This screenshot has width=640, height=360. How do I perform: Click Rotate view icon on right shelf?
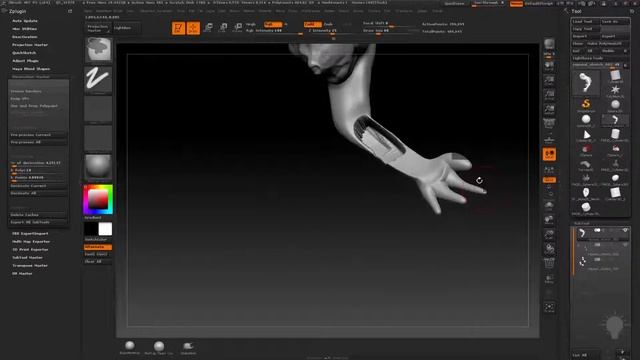click(549, 249)
